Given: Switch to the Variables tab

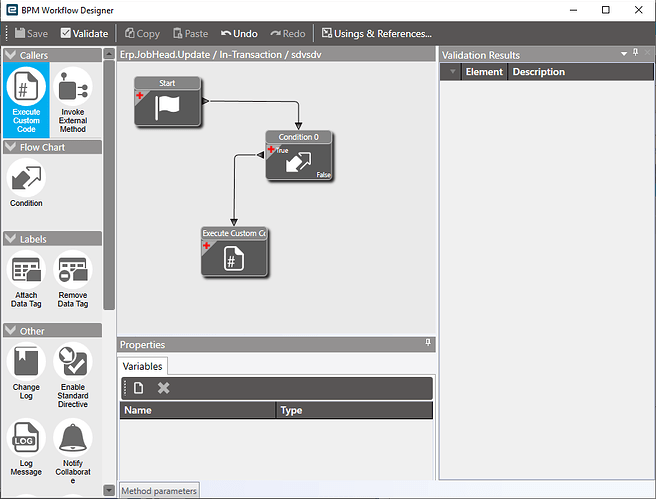Looking at the screenshot, I should point(142,366).
